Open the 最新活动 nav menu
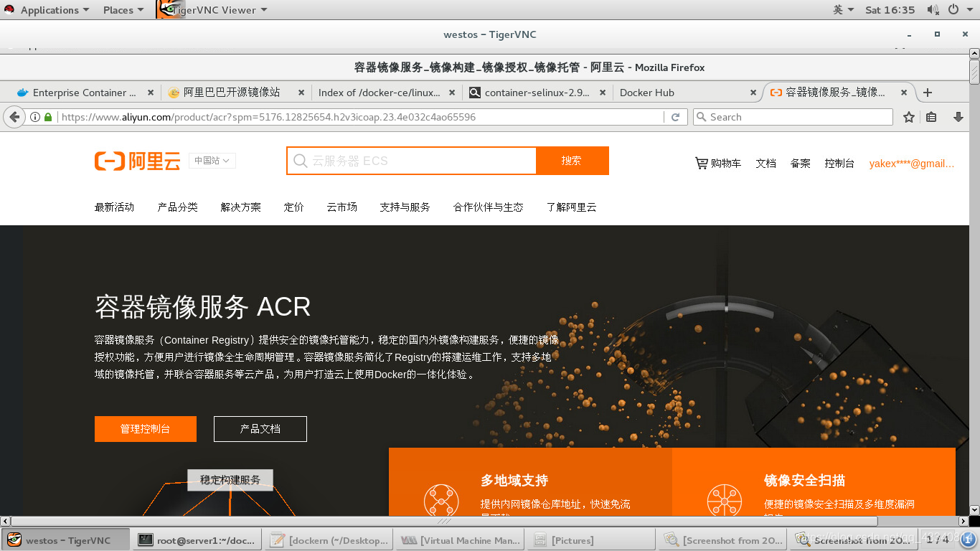This screenshot has width=980, height=551. pyautogui.click(x=114, y=207)
